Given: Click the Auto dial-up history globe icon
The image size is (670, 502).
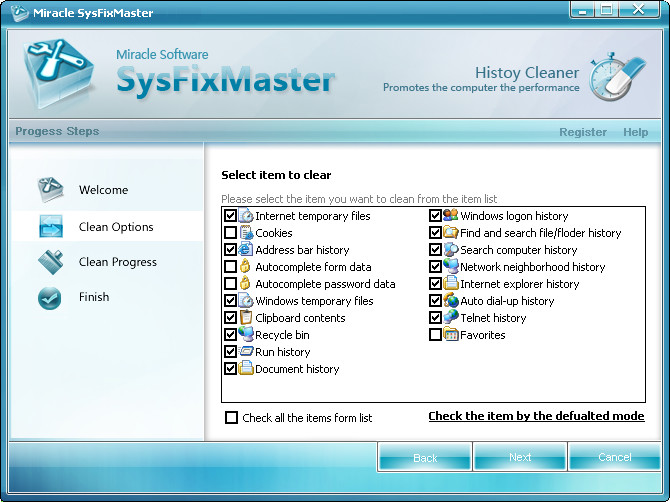Looking at the screenshot, I should [x=451, y=301].
